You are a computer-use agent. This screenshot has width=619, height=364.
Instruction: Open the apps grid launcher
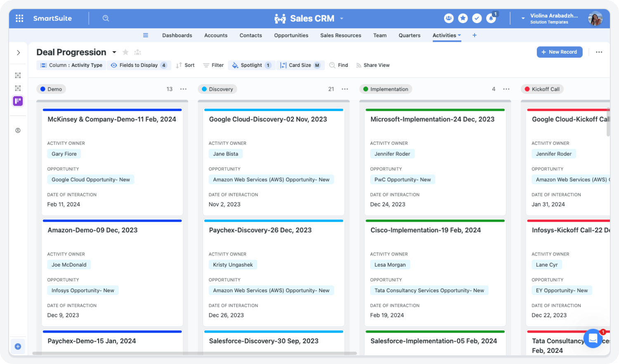pos(19,18)
